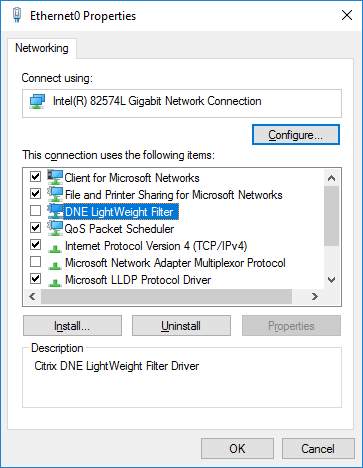Click the Install... button
Image resolution: width=363 pixels, height=468 pixels.
coord(72,326)
